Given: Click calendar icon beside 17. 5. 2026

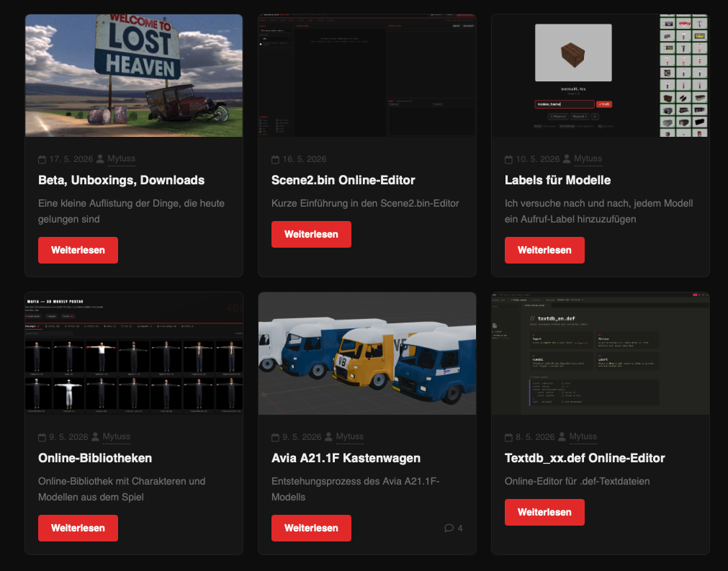Looking at the screenshot, I should (42, 159).
